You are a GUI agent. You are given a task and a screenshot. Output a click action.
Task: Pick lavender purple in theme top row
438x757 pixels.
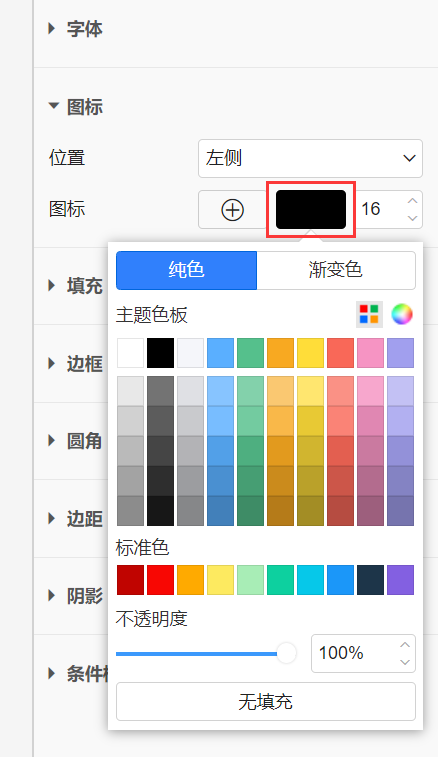[x=400, y=353]
